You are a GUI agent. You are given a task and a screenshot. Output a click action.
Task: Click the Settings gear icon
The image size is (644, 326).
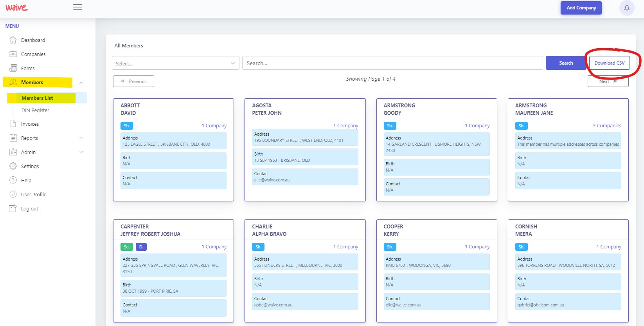pos(13,166)
